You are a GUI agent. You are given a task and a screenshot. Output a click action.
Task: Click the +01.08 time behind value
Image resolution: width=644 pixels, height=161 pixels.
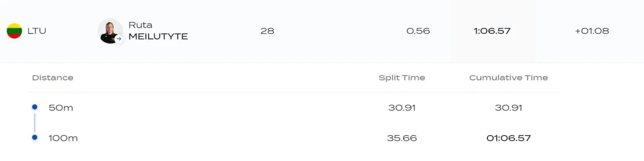(x=592, y=31)
